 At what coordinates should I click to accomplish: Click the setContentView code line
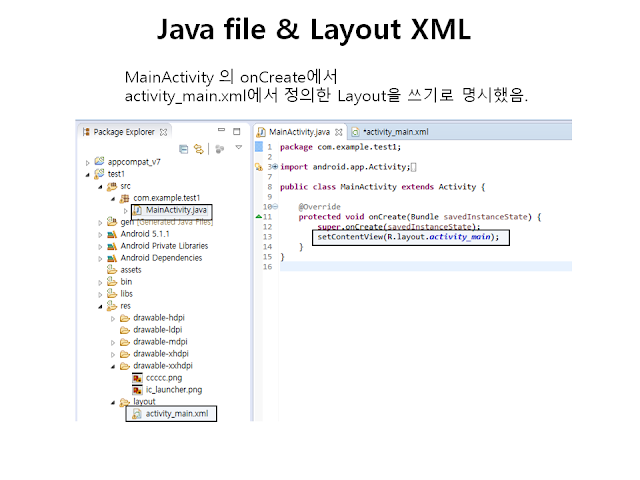tap(408, 237)
